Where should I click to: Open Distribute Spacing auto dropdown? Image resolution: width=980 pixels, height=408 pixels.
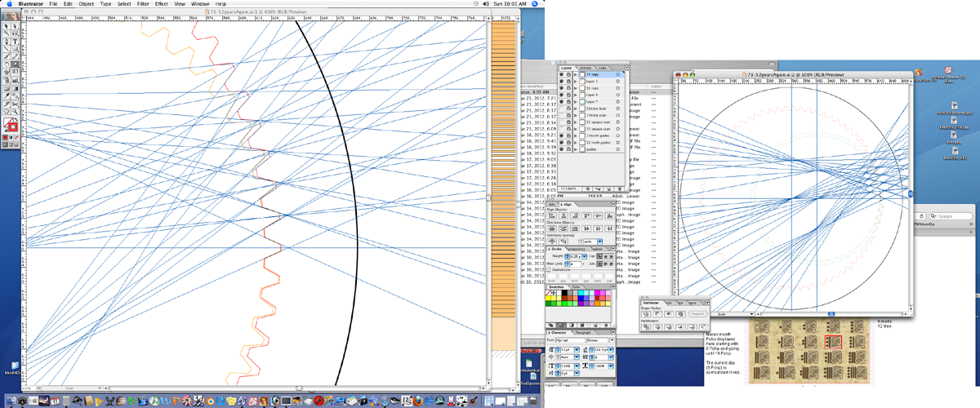pos(600,242)
